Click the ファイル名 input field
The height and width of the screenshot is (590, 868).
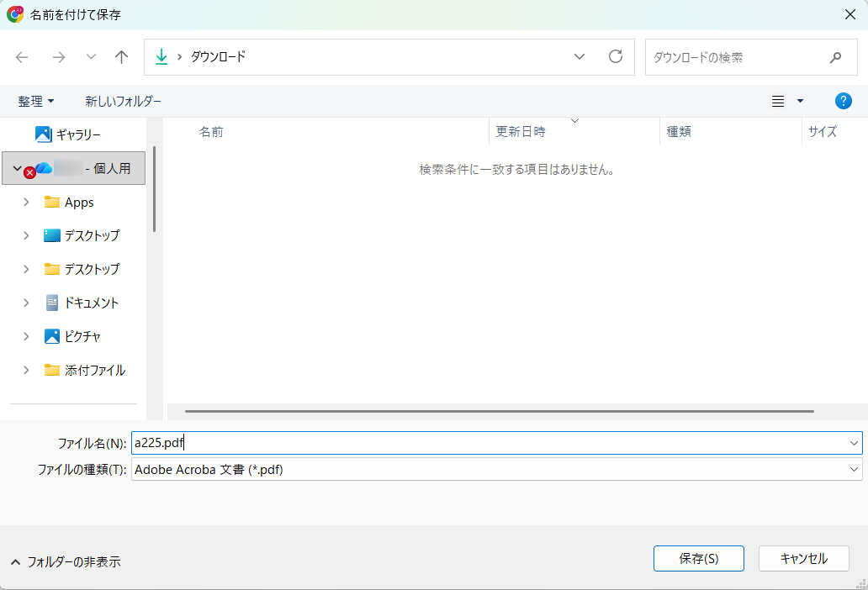(488, 443)
